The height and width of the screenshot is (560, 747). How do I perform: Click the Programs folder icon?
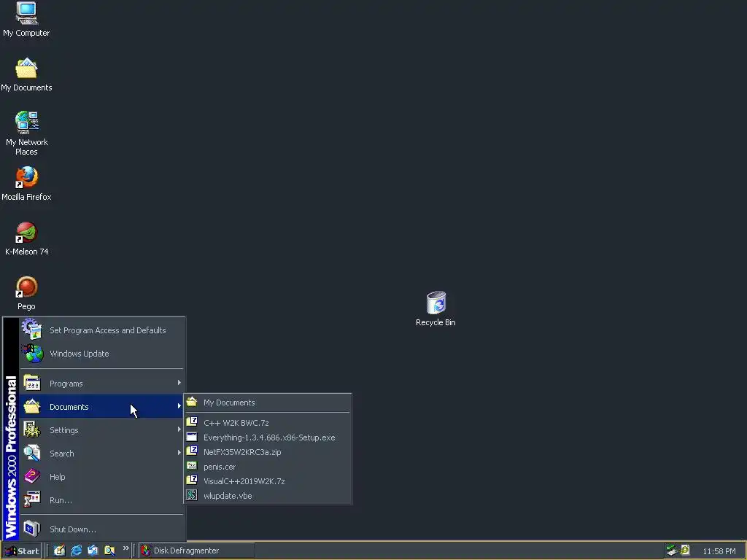tap(32, 383)
